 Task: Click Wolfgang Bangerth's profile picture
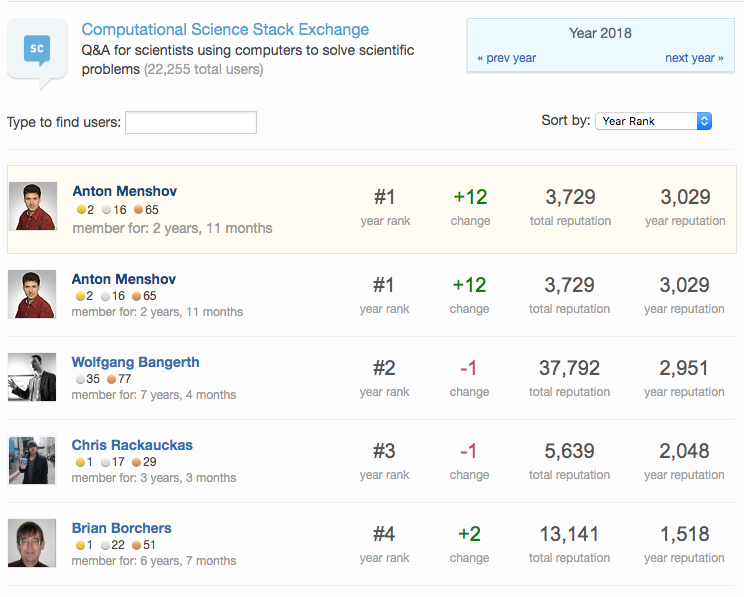coord(32,377)
